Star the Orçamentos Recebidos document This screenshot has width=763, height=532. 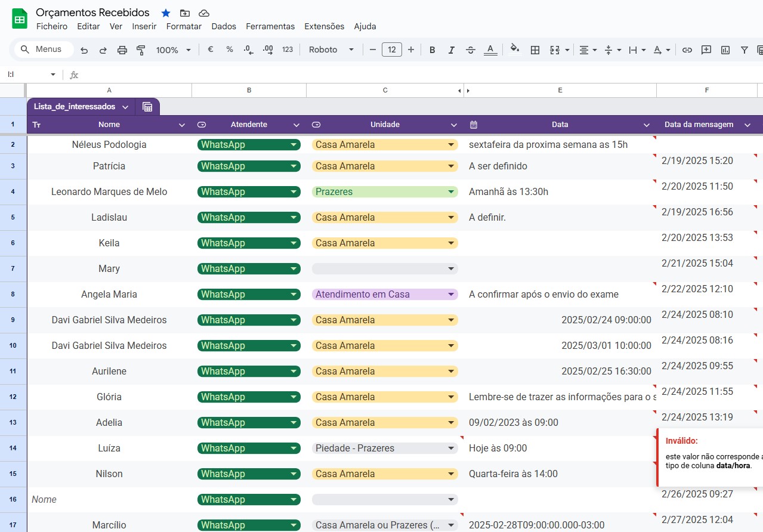coord(166,13)
